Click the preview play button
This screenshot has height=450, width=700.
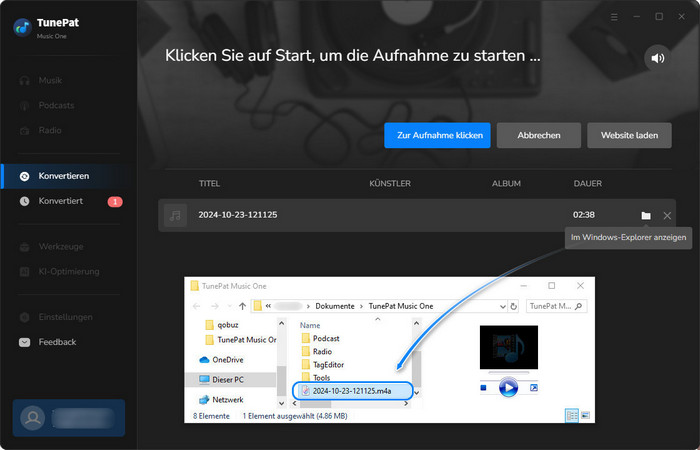(x=508, y=388)
